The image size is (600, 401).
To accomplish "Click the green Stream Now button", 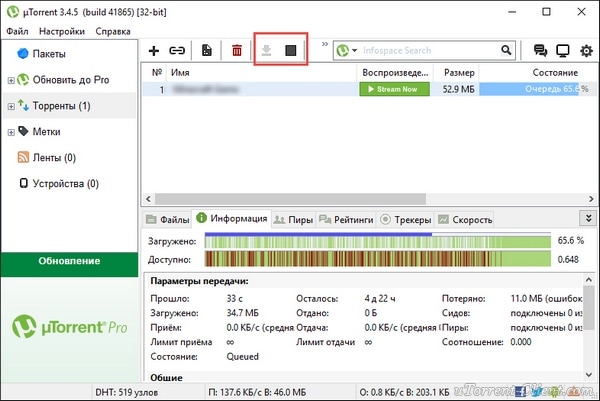I will [394, 89].
